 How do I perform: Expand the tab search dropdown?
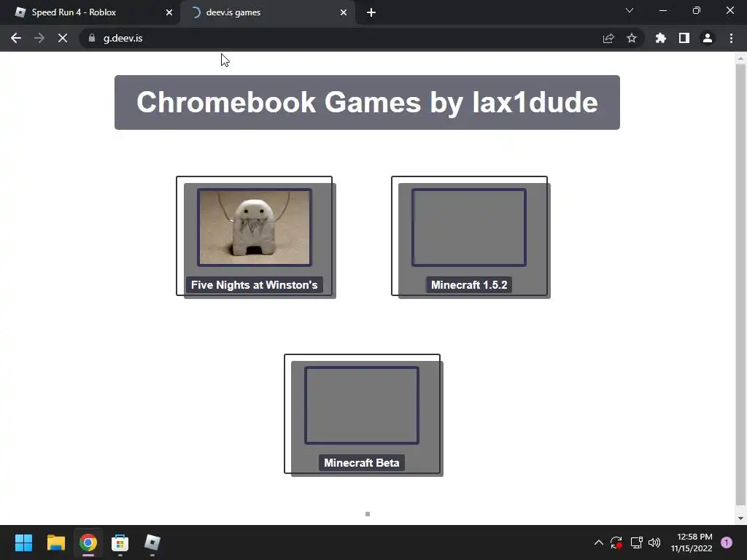[630, 10]
